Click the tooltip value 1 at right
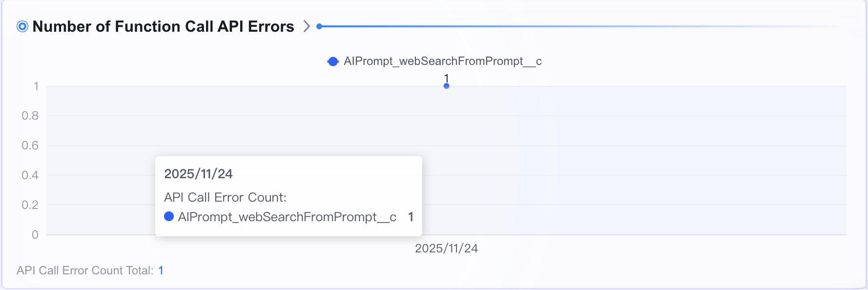The height and width of the screenshot is (290, 868). click(x=411, y=217)
